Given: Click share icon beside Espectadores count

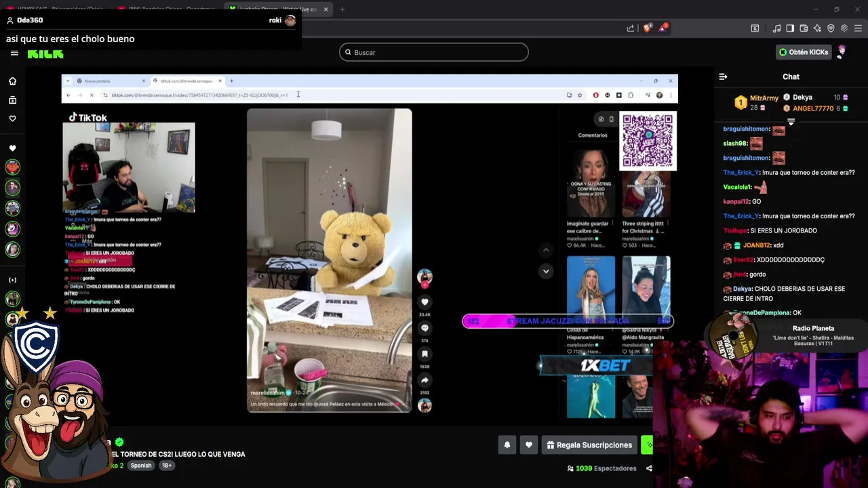Looking at the screenshot, I should pos(649,468).
